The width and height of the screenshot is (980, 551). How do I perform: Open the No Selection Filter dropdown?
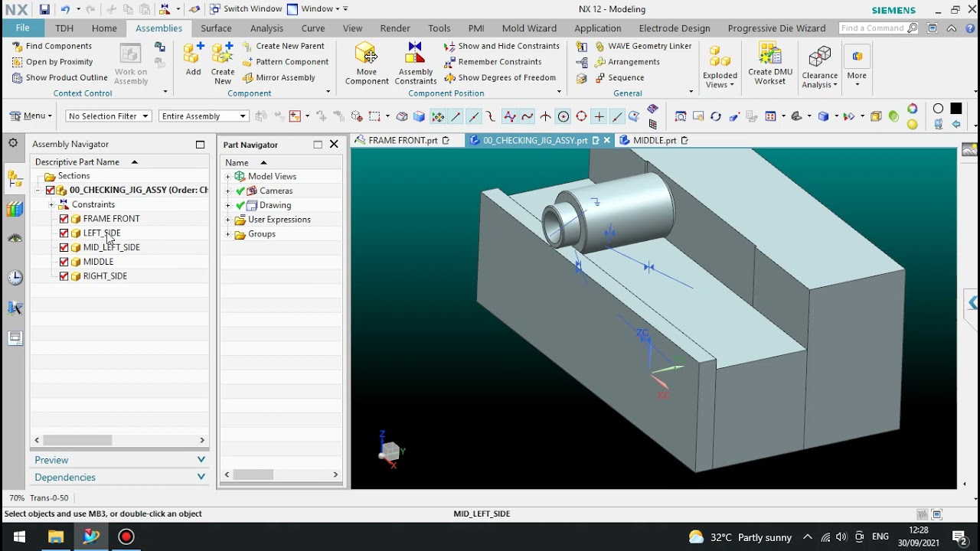pyautogui.click(x=109, y=116)
